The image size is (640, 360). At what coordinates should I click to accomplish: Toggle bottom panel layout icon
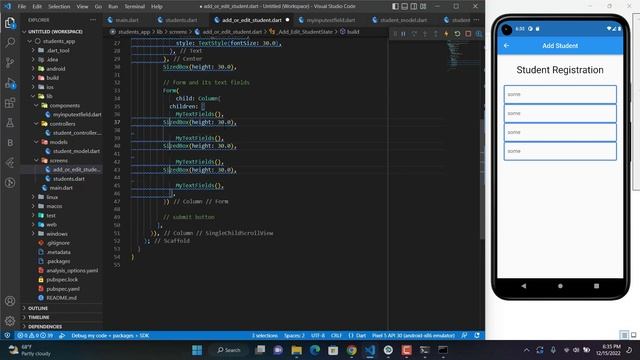404,6
